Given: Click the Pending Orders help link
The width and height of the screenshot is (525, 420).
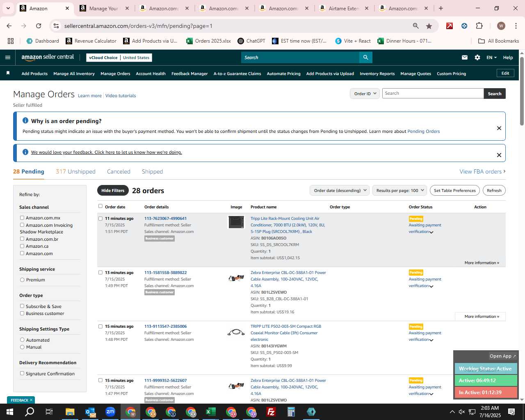Looking at the screenshot, I should coord(423,131).
